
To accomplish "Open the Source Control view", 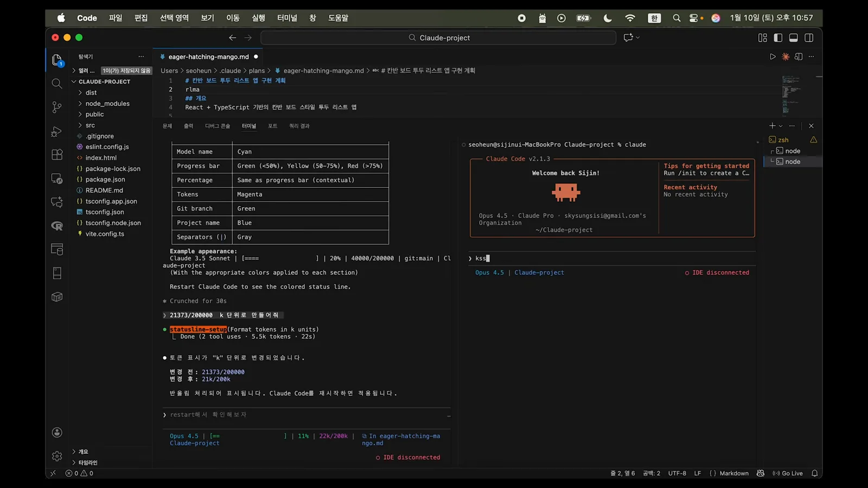I will (57, 107).
